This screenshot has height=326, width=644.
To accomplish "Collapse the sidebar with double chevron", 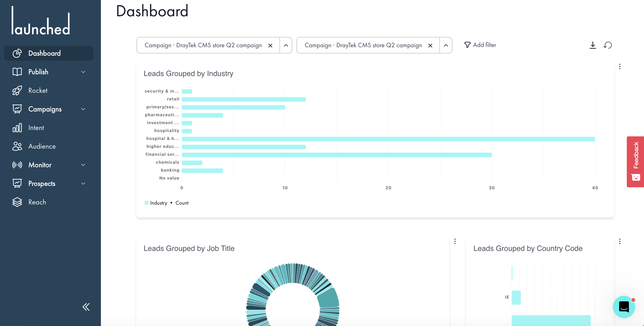I will click(86, 307).
